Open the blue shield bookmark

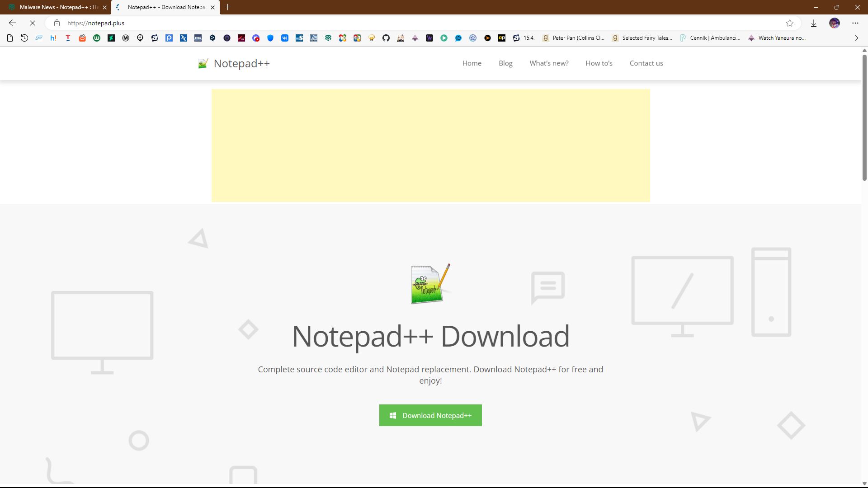(270, 38)
